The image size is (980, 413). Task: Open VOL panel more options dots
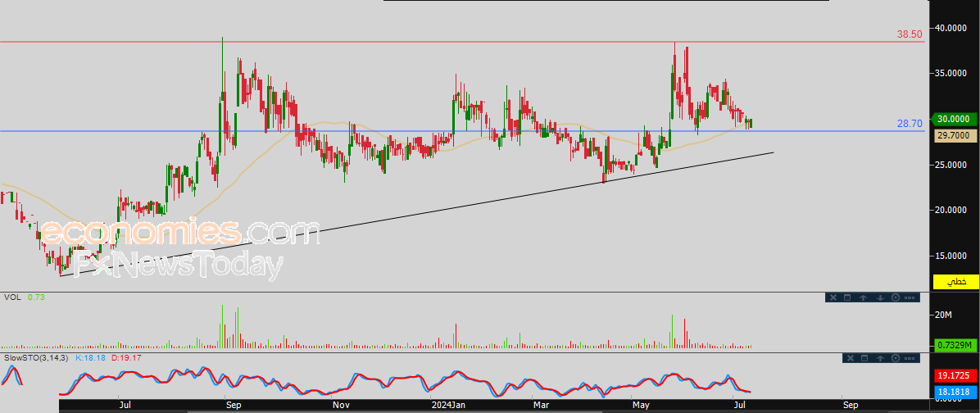910,298
